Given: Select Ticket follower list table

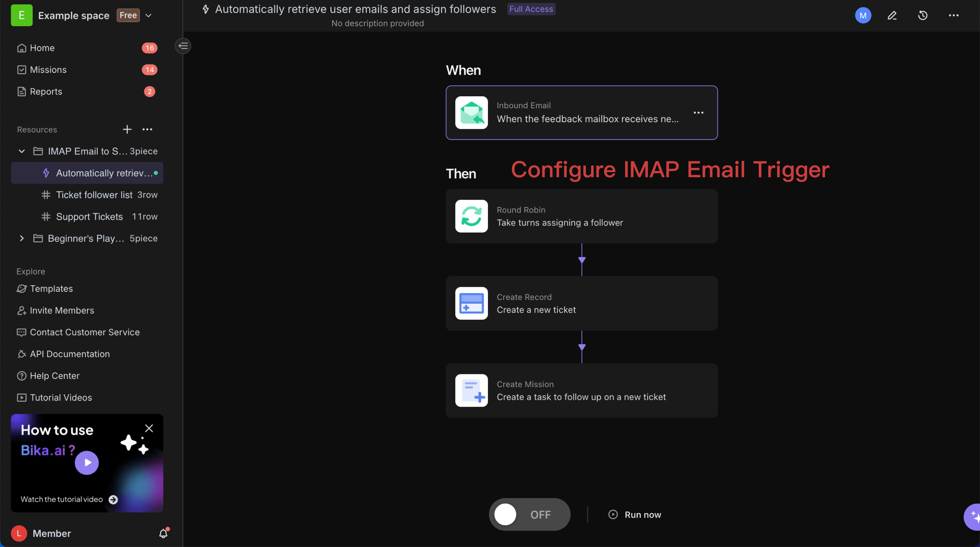Looking at the screenshot, I should coord(94,195).
